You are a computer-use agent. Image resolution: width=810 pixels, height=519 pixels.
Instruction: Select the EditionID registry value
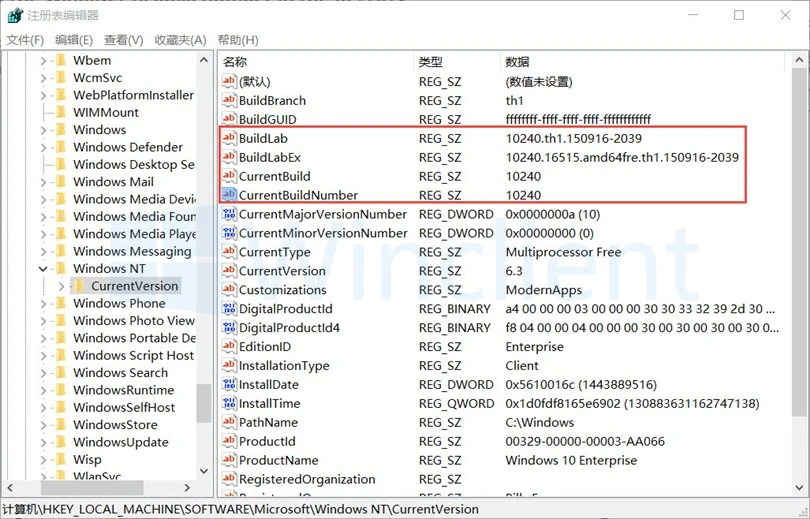[x=265, y=347]
